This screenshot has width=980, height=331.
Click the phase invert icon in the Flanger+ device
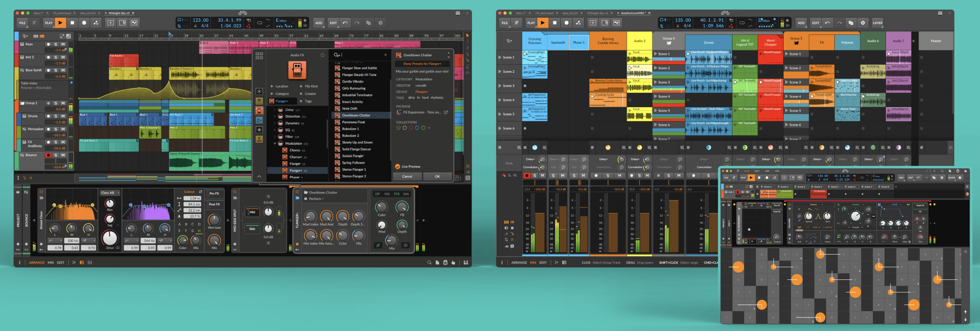pos(378,245)
